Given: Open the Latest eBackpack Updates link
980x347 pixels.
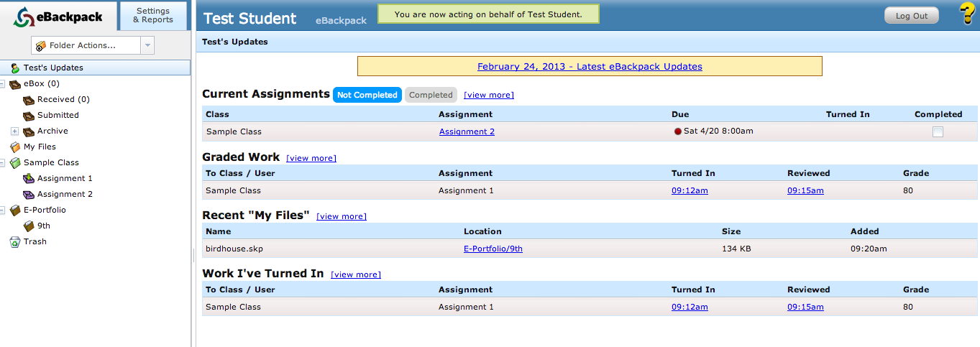Looking at the screenshot, I should (x=590, y=67).
